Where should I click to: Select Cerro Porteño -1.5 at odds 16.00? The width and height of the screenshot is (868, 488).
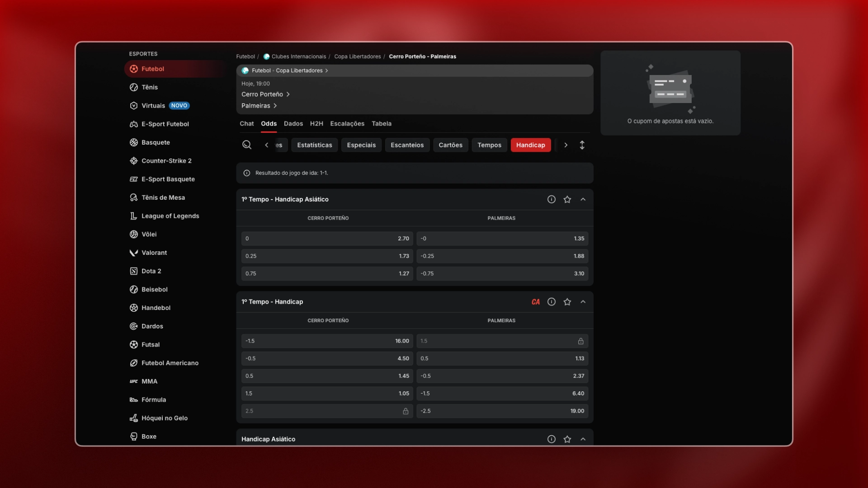point(327,341)
